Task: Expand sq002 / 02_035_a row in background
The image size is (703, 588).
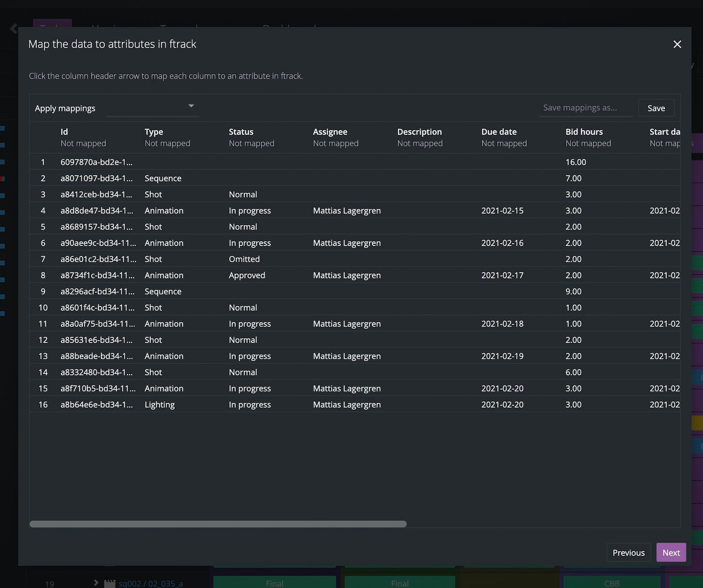Action: 96,582
